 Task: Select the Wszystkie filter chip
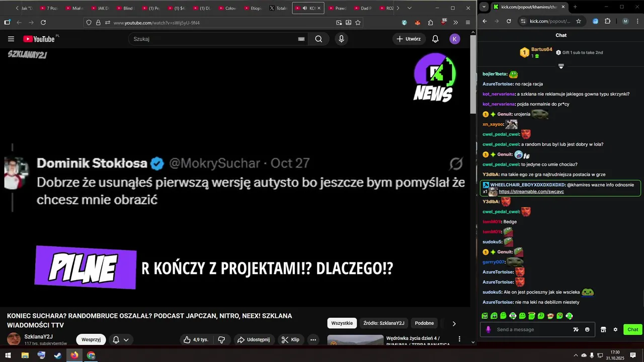[x=342, y=323]
